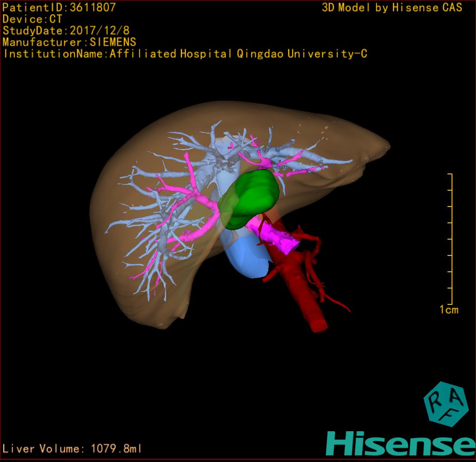This screenshot has width=476, height=462.
Task: Click the Liver Volume 1079.8ml readout
Action: (x=72, y=449)
